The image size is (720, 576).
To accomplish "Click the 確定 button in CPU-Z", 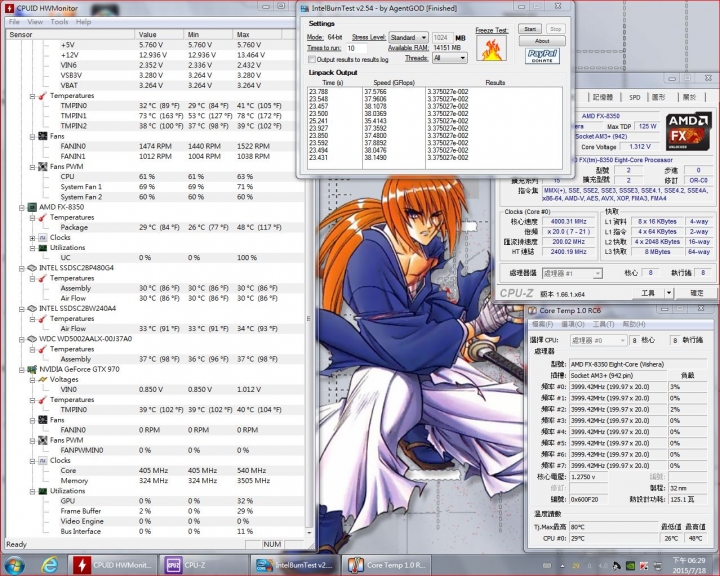I will coord(697,293).
